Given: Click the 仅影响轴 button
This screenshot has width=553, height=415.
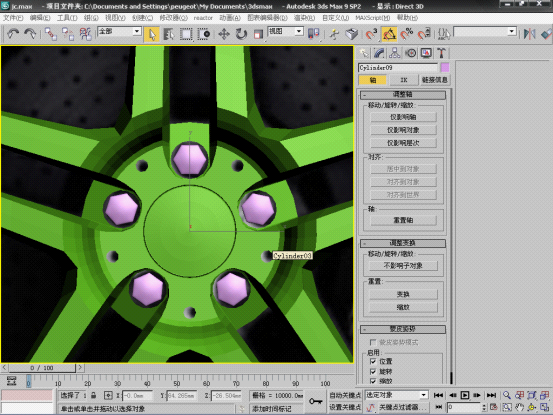Looking at the screenshot, I should click(x=403, y=117).
